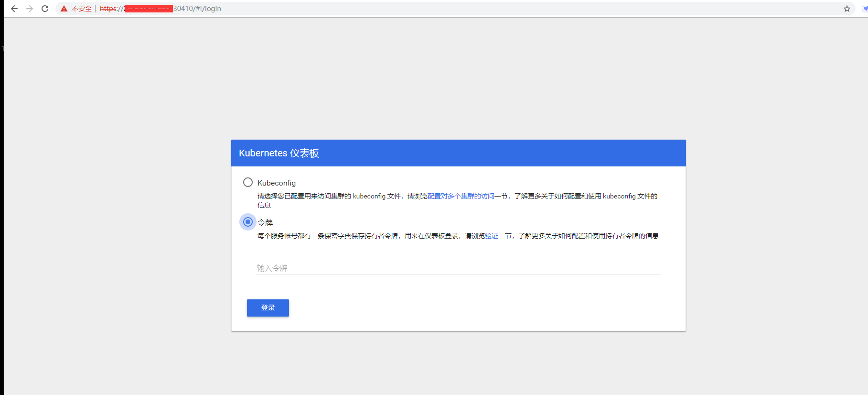This screenshot has height=395, width=868.
Task: Open the not-secure warning icon
Action: [x=64, y=9]
